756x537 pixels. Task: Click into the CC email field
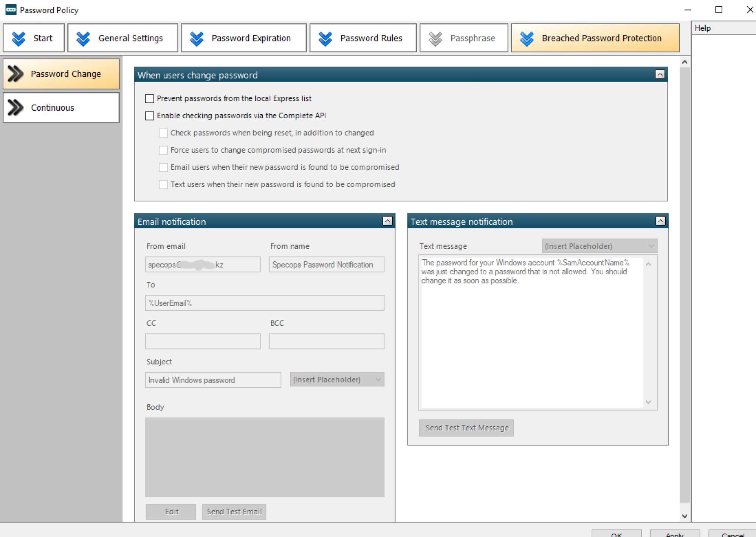click(203, 341)
